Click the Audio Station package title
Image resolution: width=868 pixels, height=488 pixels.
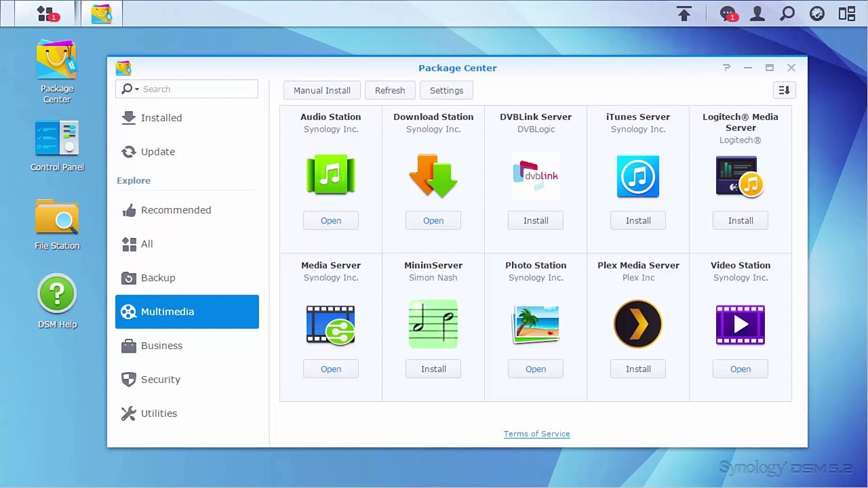[x=331, y=117]
